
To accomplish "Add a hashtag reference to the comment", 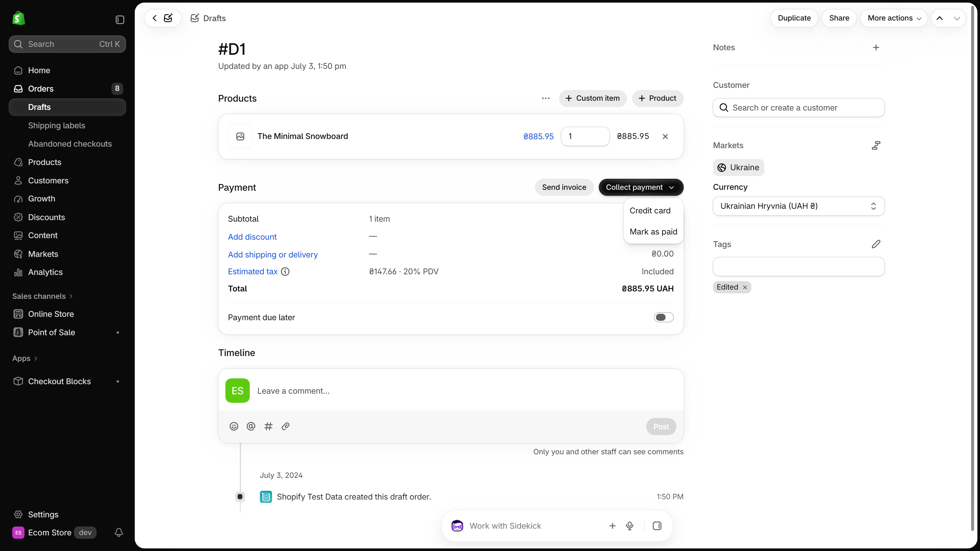I will pyautogui.click(x=268, y=426).
